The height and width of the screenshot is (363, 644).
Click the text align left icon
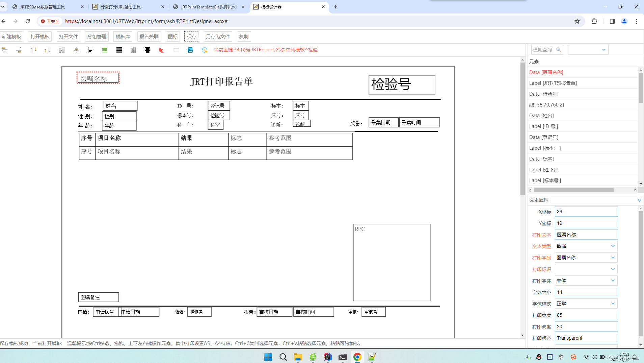pos(90,50)
